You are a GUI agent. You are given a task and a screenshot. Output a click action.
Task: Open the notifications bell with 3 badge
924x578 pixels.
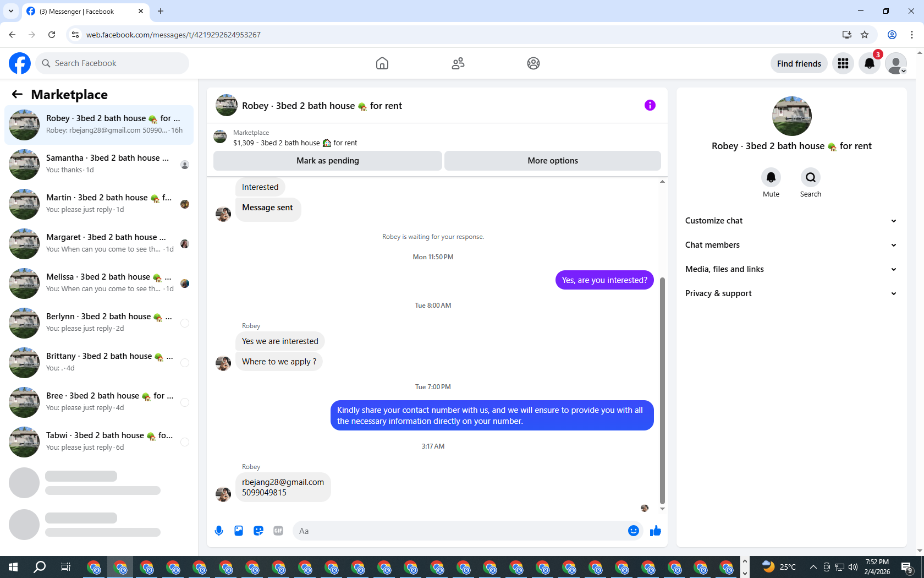(870, 63)
